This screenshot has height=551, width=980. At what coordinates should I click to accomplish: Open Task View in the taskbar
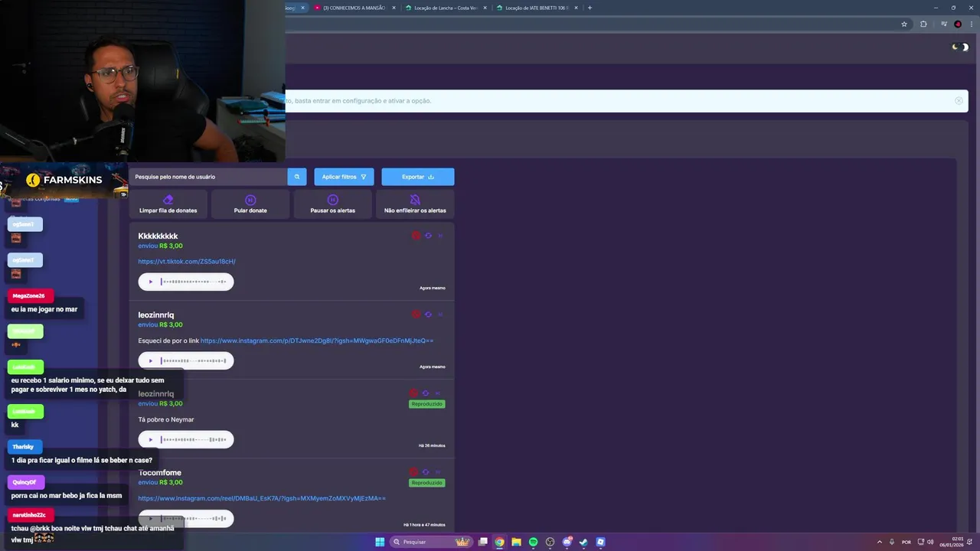pyautogui.click(x=483, y=542)
